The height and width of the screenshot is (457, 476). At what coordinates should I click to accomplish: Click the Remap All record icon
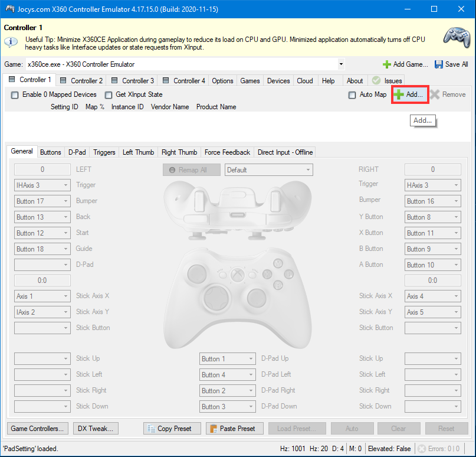[172, 170]
